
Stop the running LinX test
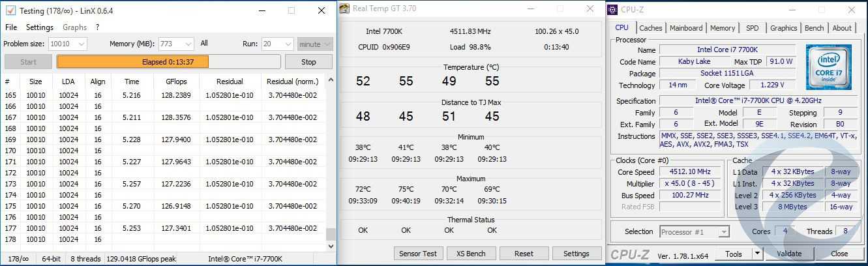tap(308, 62)
